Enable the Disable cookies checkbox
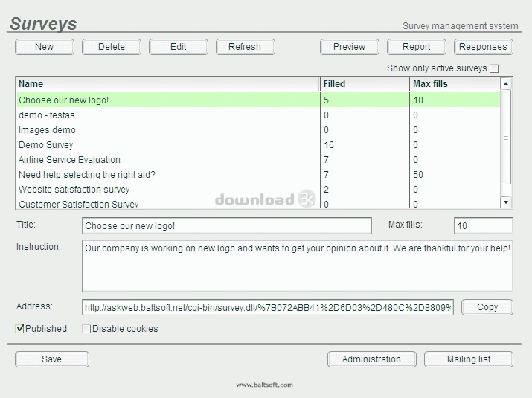Viewport: 532px width, 398px height. [x=86, y=329]
